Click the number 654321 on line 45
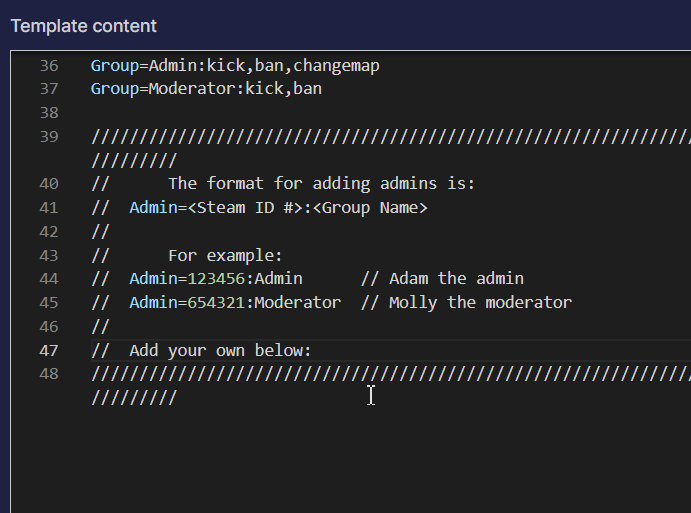 pyautogui.click(x=216, y=302)
